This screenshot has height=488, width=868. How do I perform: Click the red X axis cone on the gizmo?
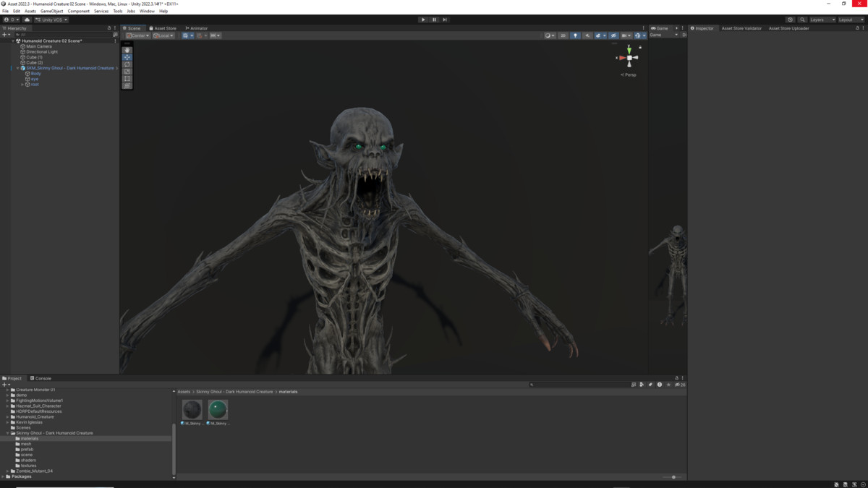pyautogui.click(x=621, y=58)
